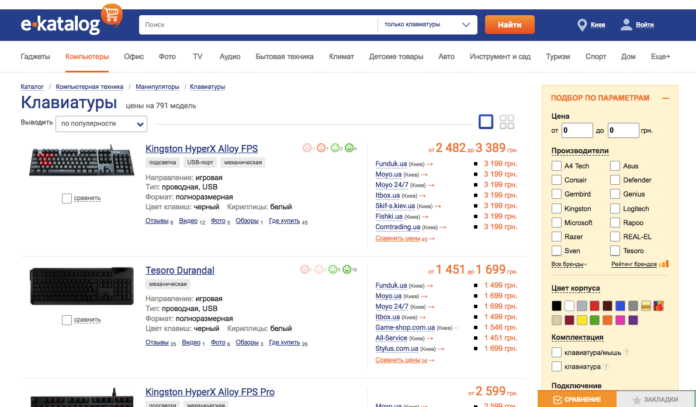Tick сравнить checkbox for Tesoro Durandal
This screenshot has width=696, height=407.
(x=67, y=320)
